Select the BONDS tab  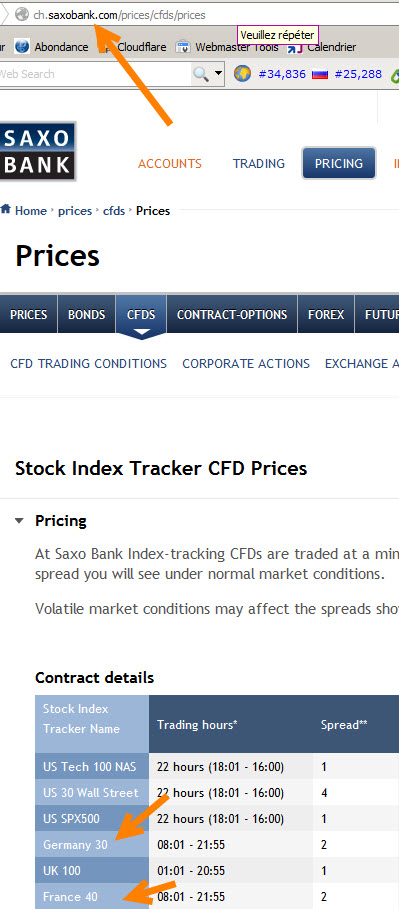click(86, 314)
